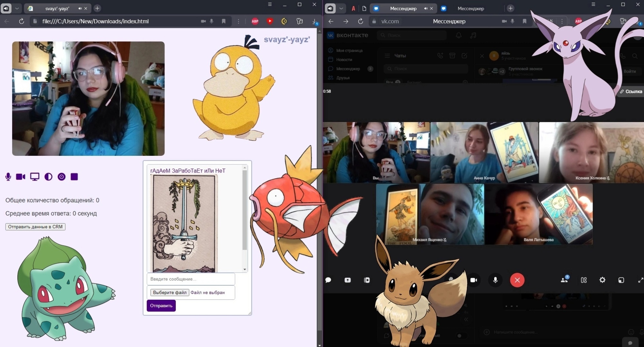Open downloads in left browser toolbar

tap(315, 21)
